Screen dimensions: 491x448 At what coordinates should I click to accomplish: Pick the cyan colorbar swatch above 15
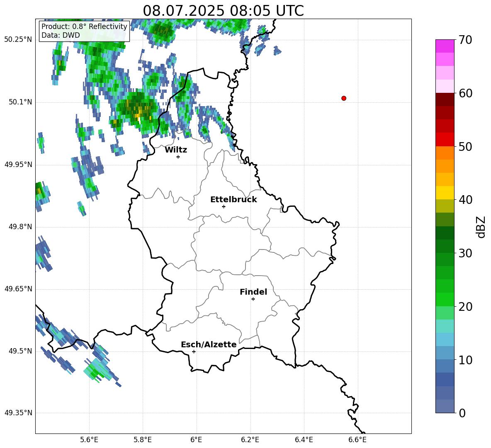pos(445,326)
